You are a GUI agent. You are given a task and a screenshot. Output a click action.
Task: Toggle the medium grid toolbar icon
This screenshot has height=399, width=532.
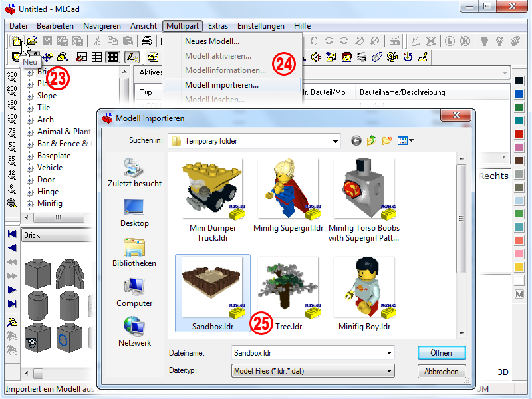coord(96,57)
